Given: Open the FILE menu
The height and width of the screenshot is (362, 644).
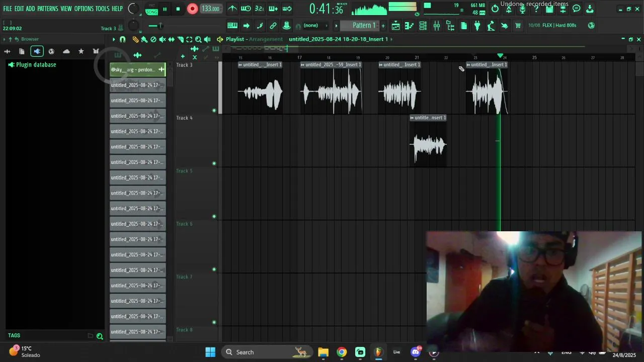Looking at the screenshot, I should [8, 9].
